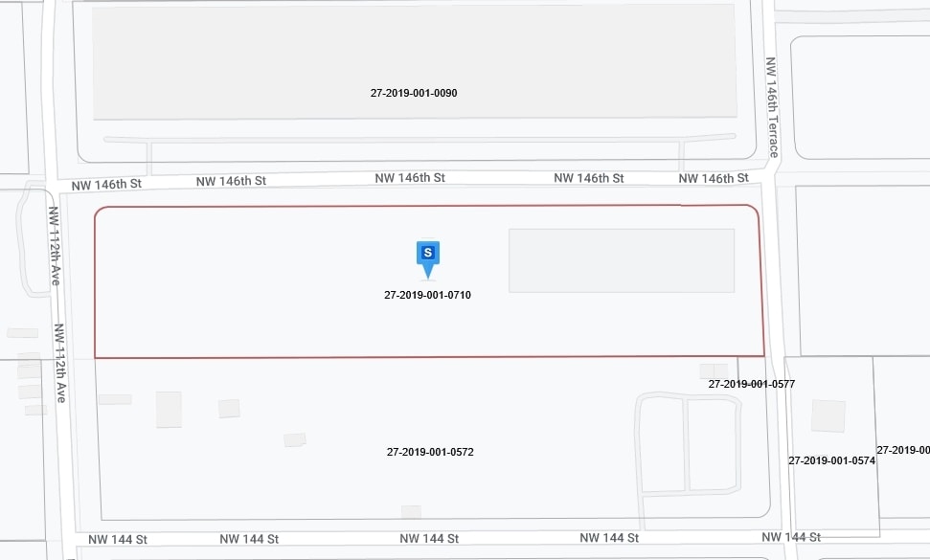Click the leftmost NW 144 St label
This screenshot has height=560, width=930.
click(x=117, y=540)
